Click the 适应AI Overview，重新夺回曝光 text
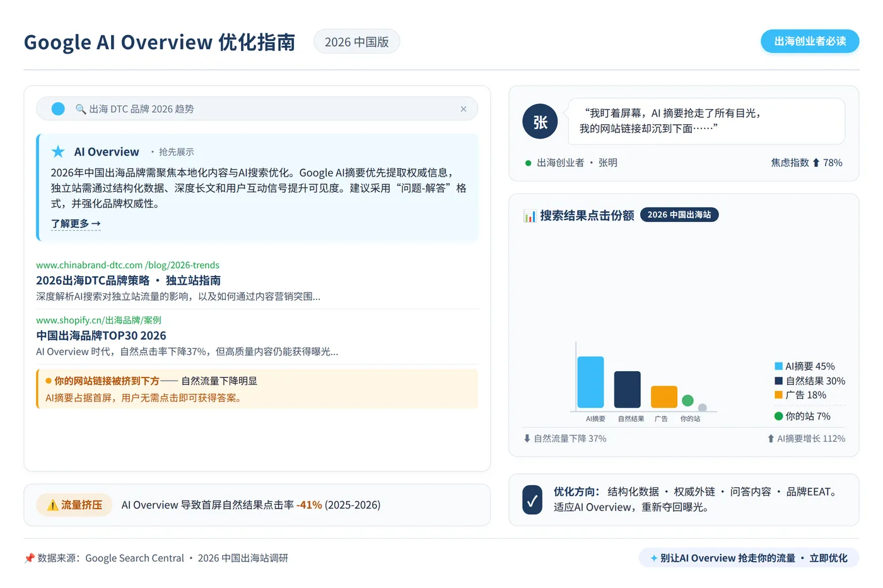The width and height of the screenshot is (883, 588). click(x=631, y=507)
